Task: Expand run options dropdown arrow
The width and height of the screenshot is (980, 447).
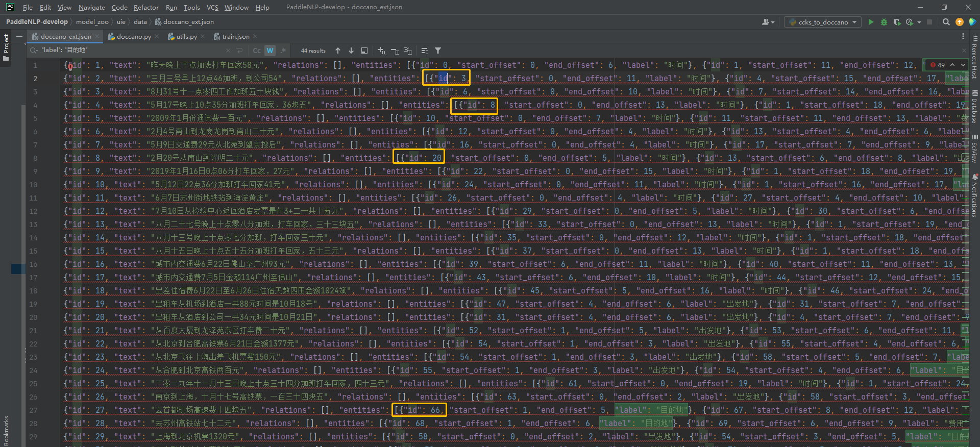Action: tap(919, 22)
